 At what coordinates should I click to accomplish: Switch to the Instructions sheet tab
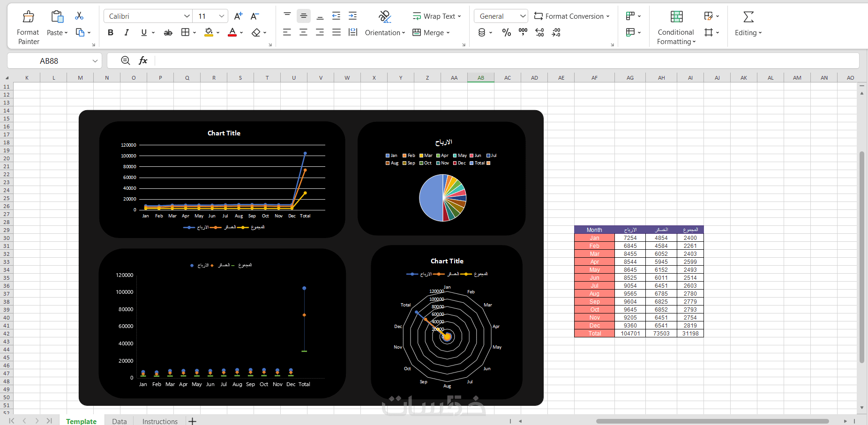point(160,421)
